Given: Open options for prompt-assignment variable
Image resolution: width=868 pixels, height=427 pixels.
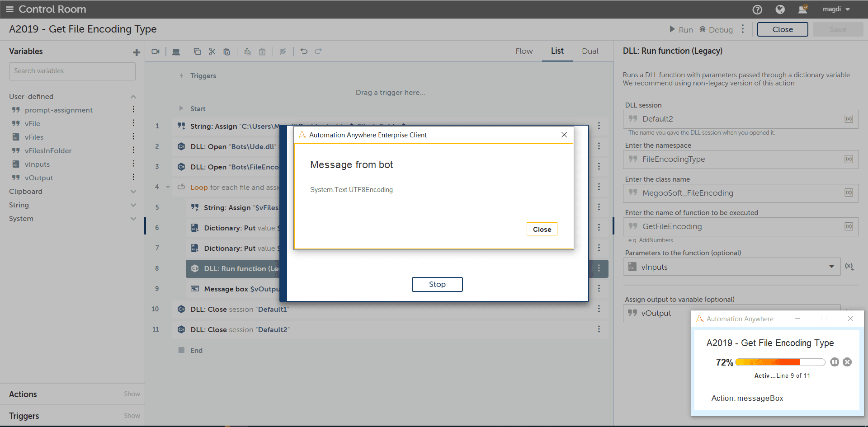Looking at the screenshot, I should tap(133, 109).
